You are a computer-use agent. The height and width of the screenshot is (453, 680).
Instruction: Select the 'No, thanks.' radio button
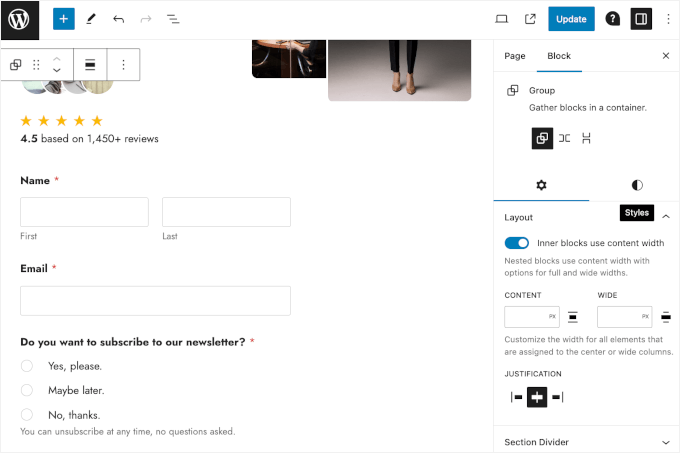(x=27, y=414)
